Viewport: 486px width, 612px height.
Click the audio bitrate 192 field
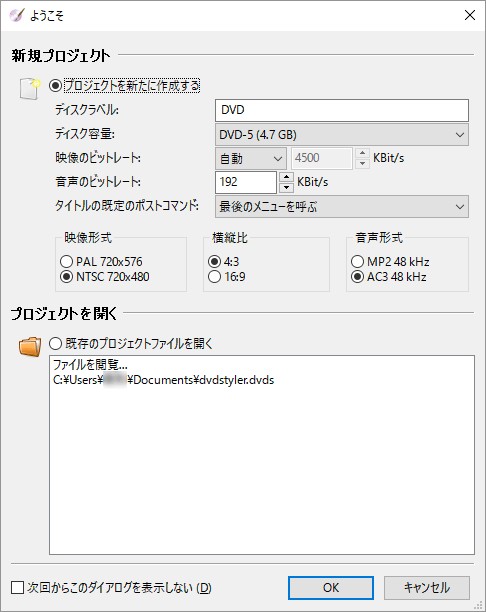pyautogui.click(x=246, y=182)
